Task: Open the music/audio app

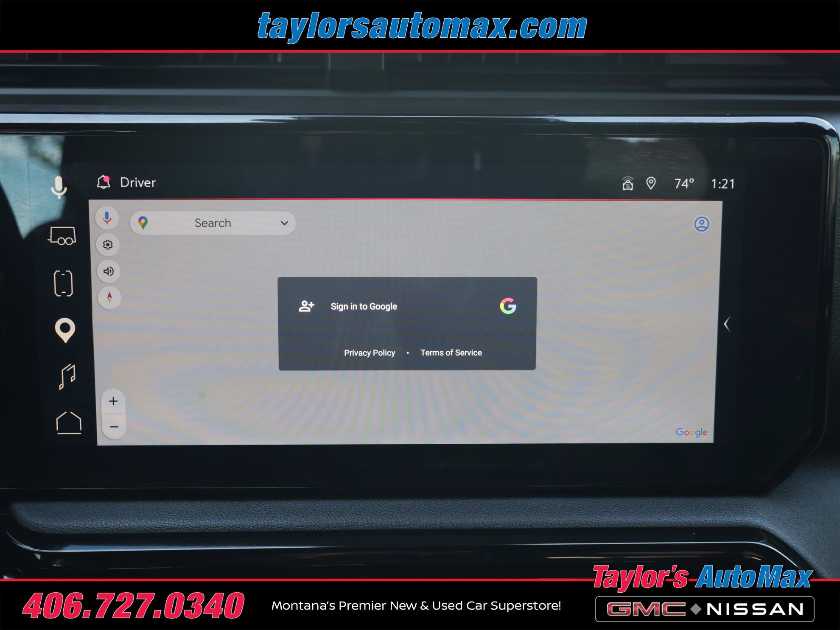Action: coord(67,377)
